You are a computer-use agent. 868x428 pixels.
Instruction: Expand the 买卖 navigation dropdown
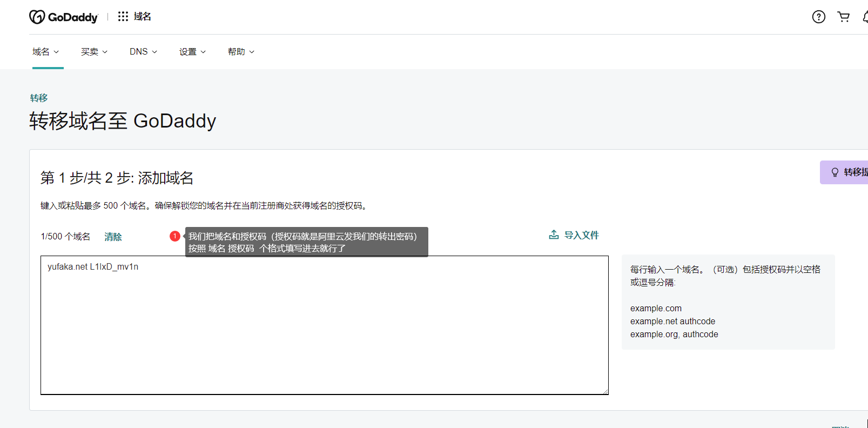pyautogui.click(x=95, y=52)
